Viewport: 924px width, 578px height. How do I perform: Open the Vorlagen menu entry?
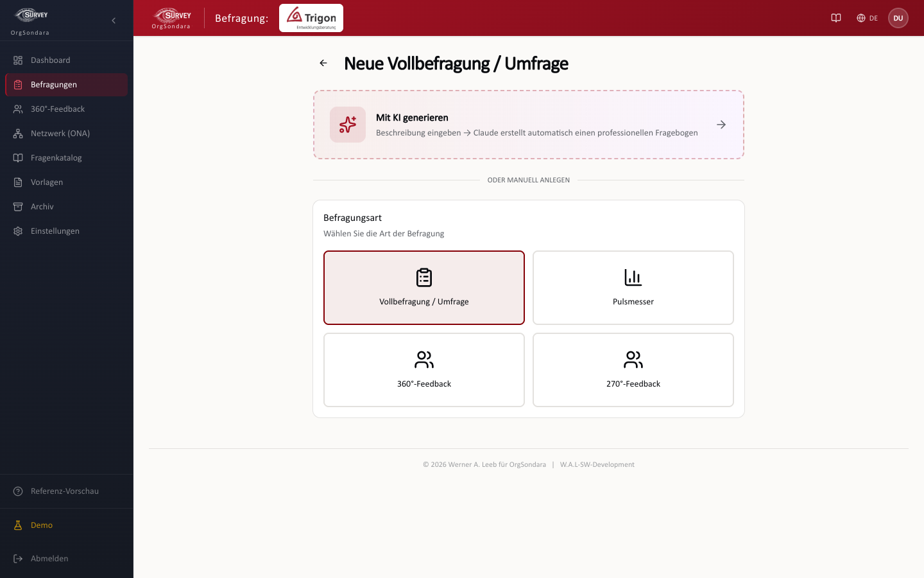tap(67, 182)
